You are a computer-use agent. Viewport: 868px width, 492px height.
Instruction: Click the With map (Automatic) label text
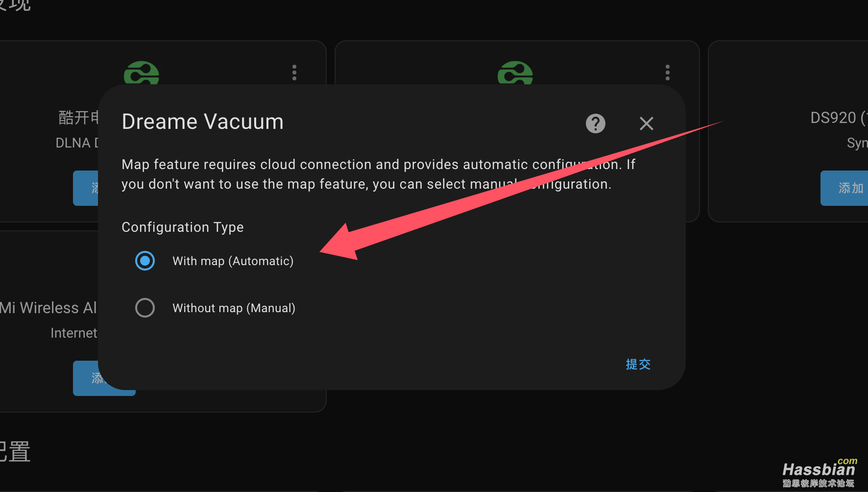(x=233, y=261)
